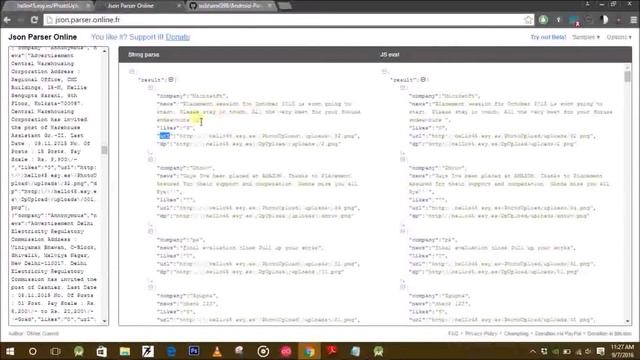Click the Json Parser Online page title
This screenshot has width=640, height=360.
coord(42,37)
